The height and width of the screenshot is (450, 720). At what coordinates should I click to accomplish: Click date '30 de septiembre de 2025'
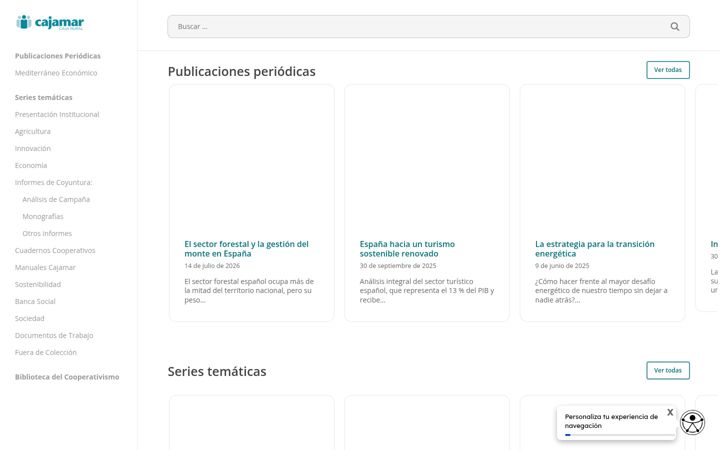point(398,266)
